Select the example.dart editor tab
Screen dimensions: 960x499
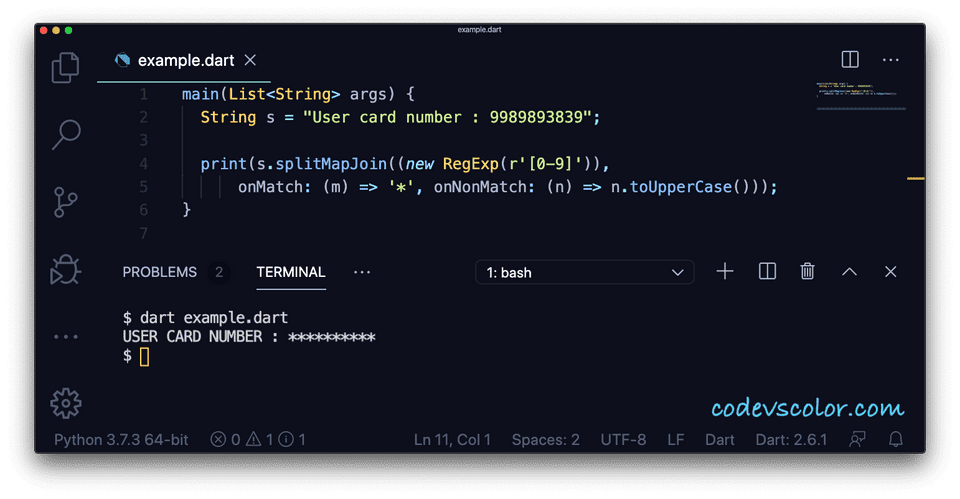pos(185,60)
